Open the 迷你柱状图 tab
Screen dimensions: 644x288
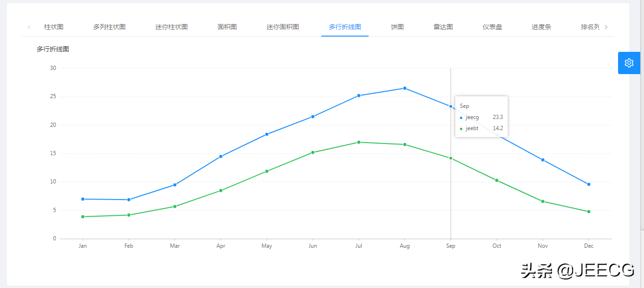pyautogui.click(x=172, y=27)
